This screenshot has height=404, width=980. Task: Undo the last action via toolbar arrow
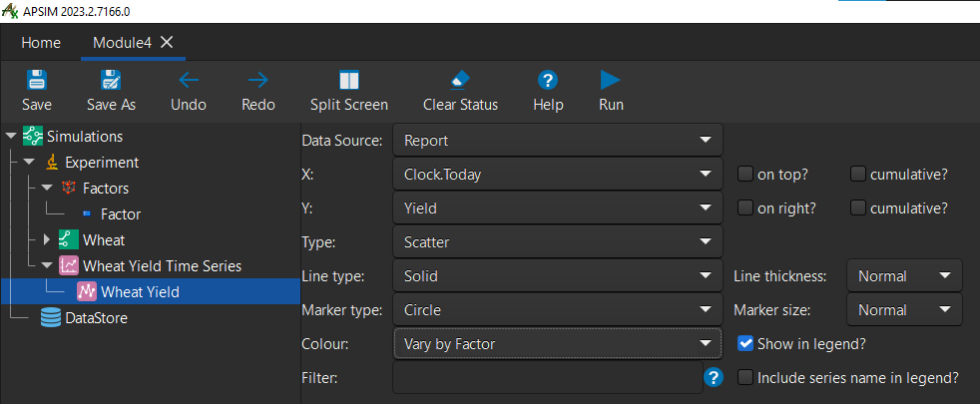(x=189, y=80)
